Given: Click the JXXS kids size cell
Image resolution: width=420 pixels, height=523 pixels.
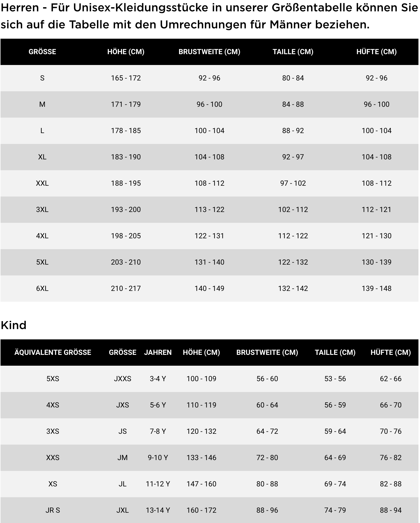Looking at the screenshot, I should click(123, 379).
